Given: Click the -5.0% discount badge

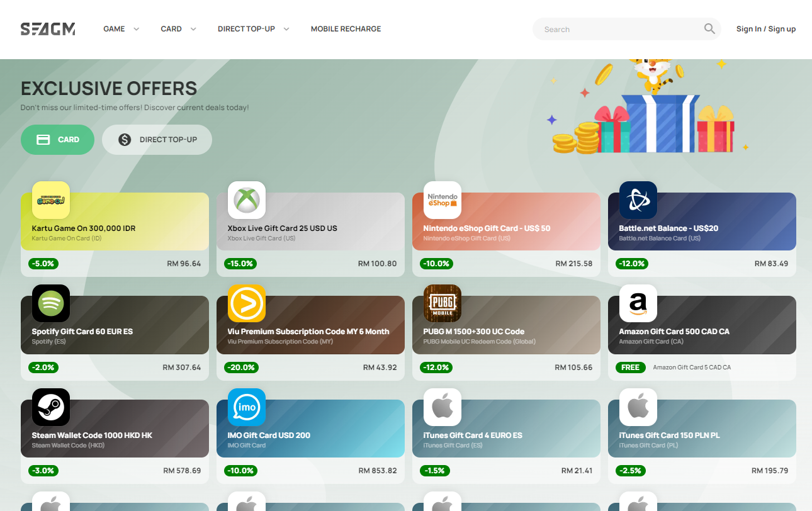Looking at the screenshot, I should (x=43, y=264).
